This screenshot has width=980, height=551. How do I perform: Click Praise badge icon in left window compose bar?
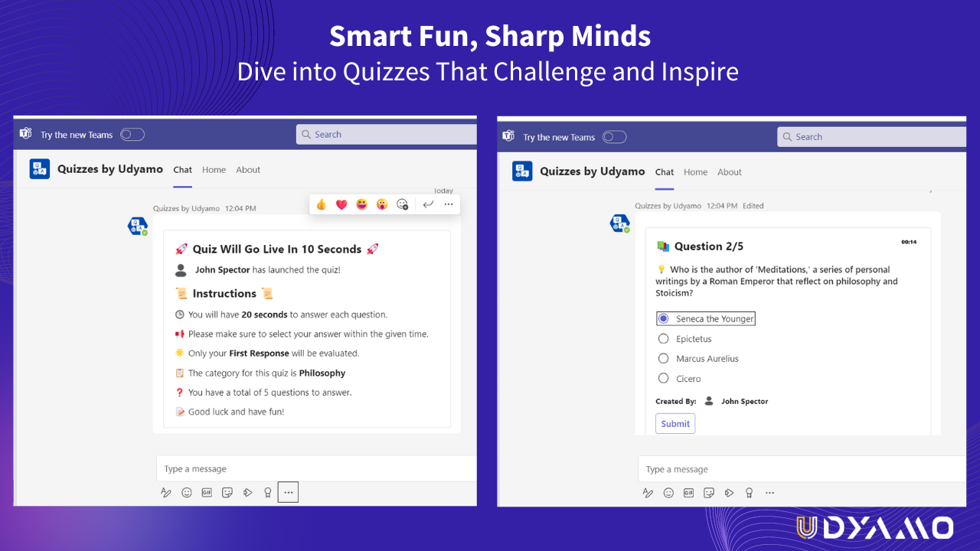pyautogui.click(x=267, y=493)
